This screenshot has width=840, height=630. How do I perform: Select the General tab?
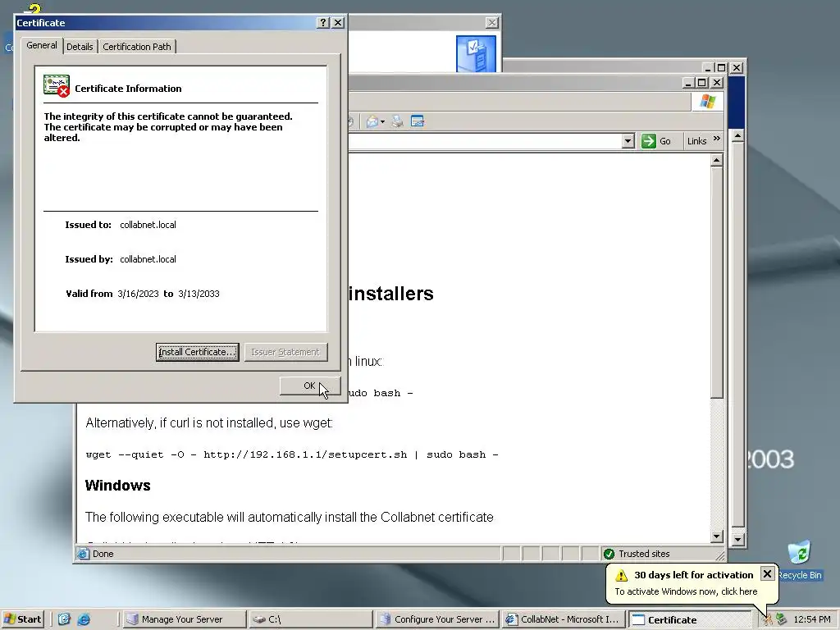(42, 45)
